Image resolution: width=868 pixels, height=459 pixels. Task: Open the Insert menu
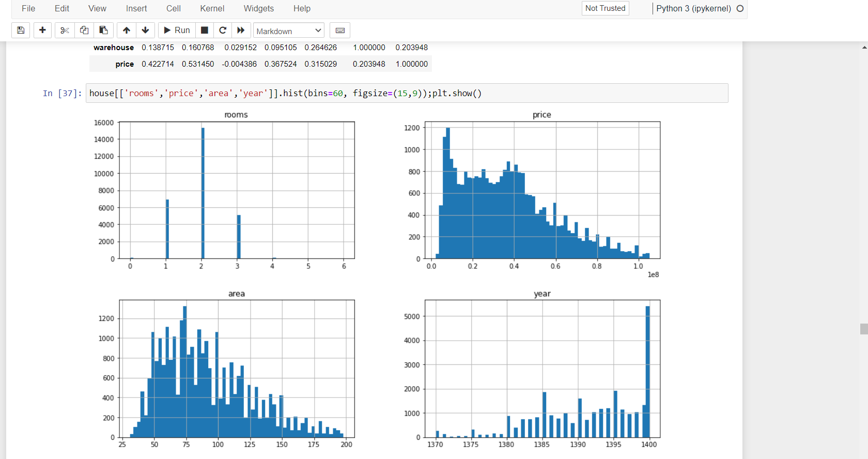pyautogui.click(x=136, y=8)
